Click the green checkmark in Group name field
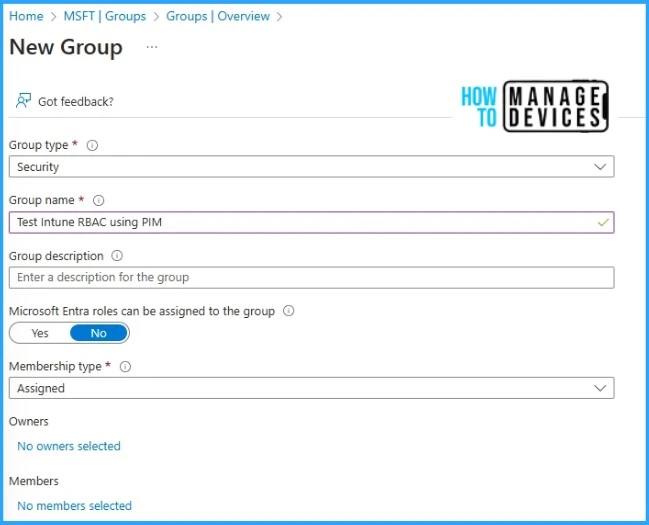649x525 pixels. click(603, 222)
